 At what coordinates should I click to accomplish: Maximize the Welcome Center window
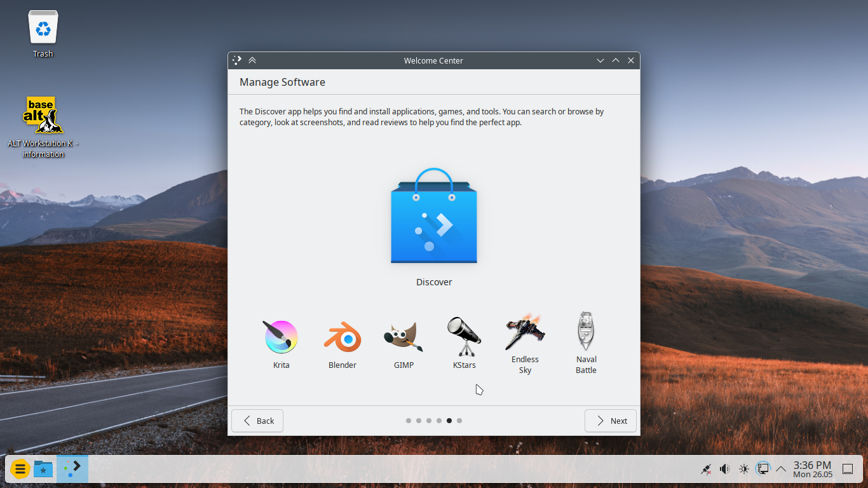616,60
